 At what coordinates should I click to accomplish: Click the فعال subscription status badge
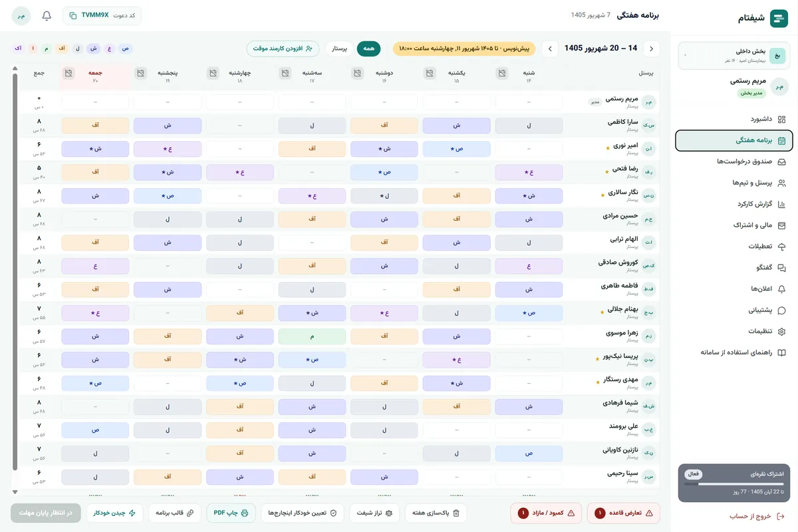[694, 474]
